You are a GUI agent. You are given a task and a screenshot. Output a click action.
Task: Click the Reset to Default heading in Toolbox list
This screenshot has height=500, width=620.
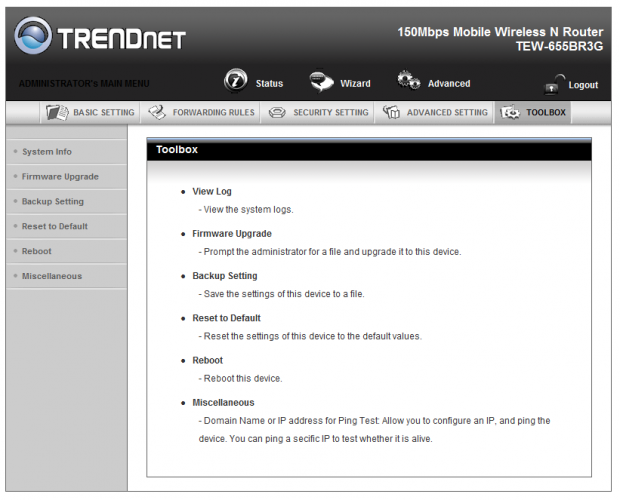(227, 318)
